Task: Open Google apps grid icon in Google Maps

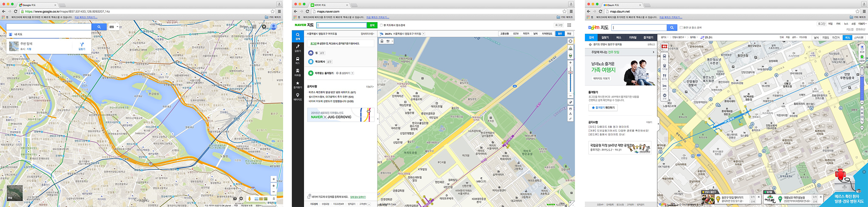Action: click(x=254, y=27)
